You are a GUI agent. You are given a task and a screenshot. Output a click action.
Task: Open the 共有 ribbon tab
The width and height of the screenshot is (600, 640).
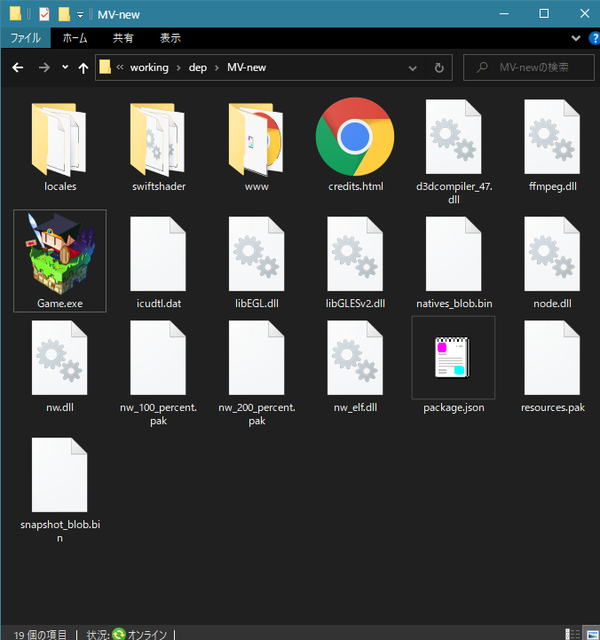123,38
